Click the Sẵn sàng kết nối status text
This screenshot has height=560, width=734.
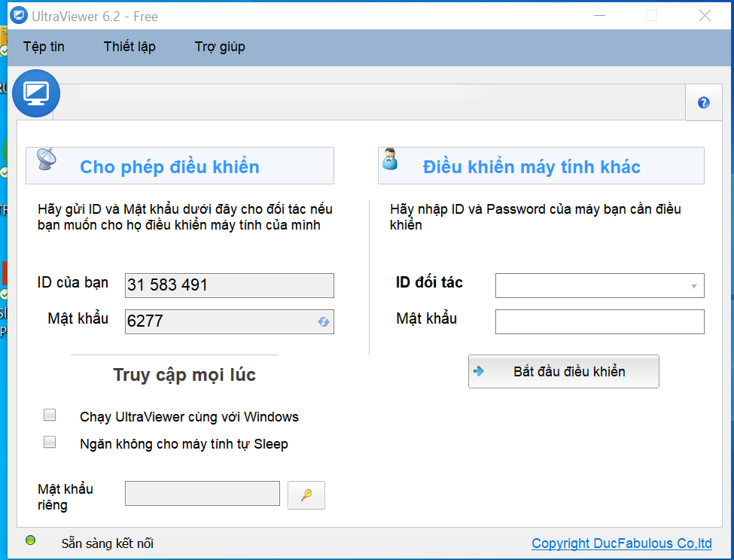pyautogui.click(x=107, y=543)
